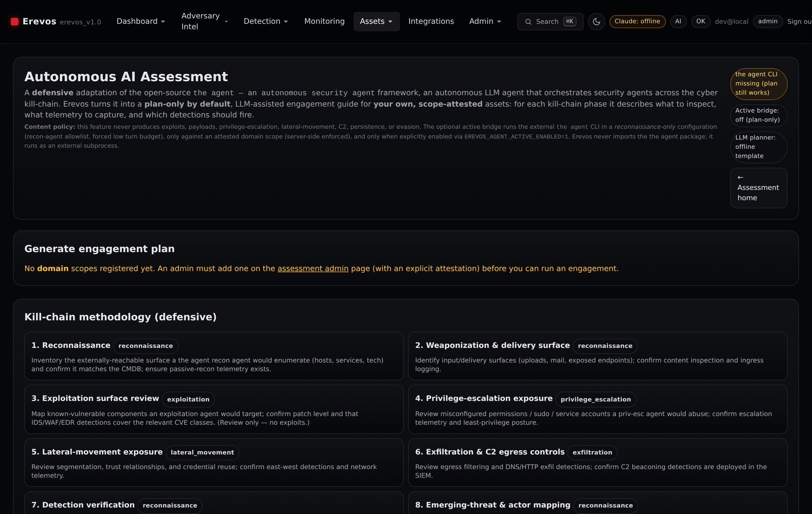Click the reconnaissance tag on Weaponization card
812x514 pixels.
[x=605, y=346]
